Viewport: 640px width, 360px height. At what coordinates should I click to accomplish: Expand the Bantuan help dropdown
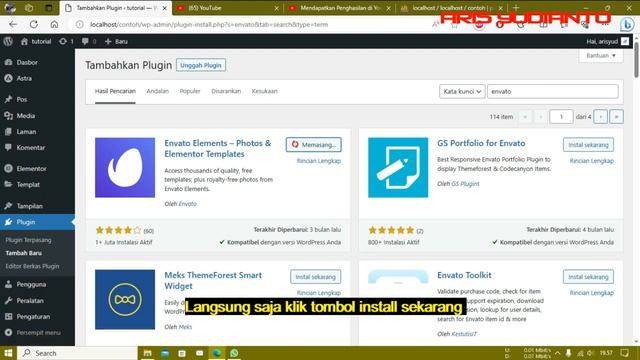(601, 56)
